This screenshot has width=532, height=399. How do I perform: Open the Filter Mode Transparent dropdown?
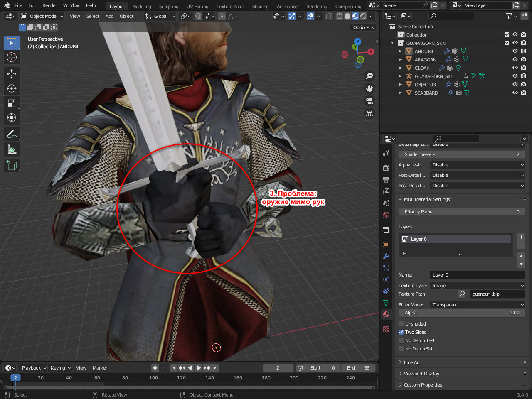point(477,305)
